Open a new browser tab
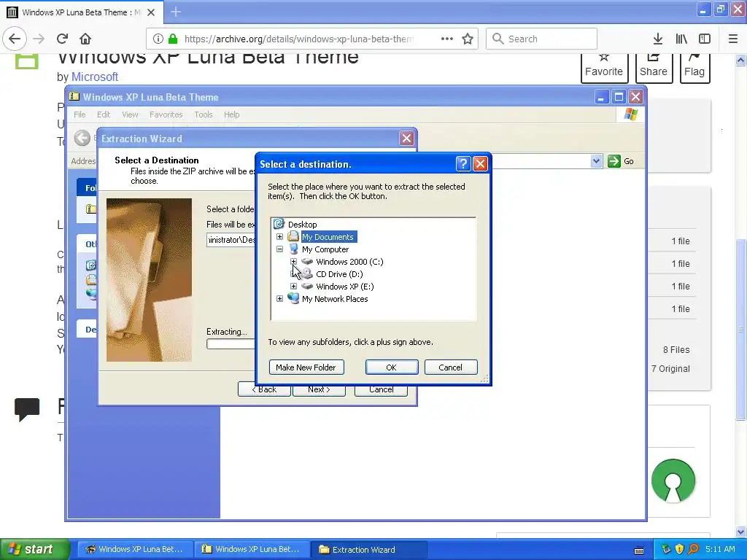Screen dimensions: 747x560 click(176, 12)
